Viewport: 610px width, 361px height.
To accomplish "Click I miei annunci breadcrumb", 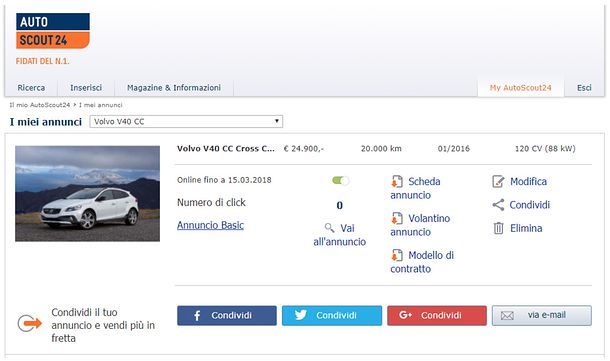I will pyautogui.click(x=100, y=105).
